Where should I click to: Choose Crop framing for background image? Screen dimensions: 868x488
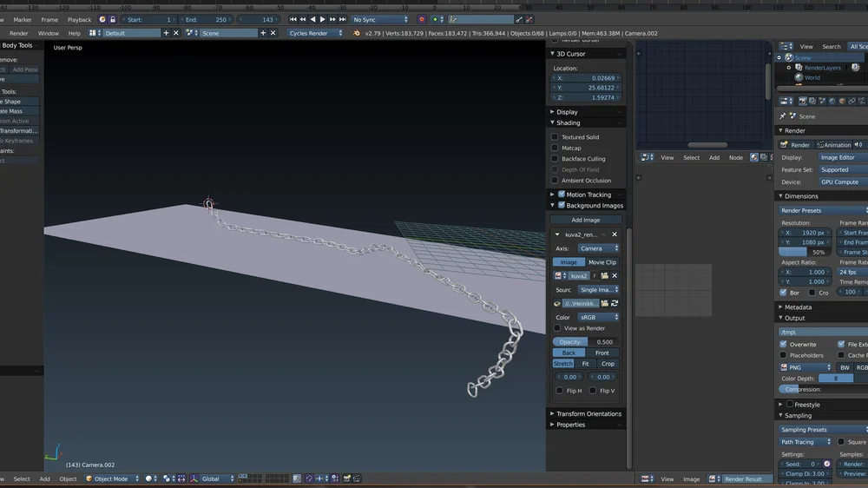click(x=608, y=364)
